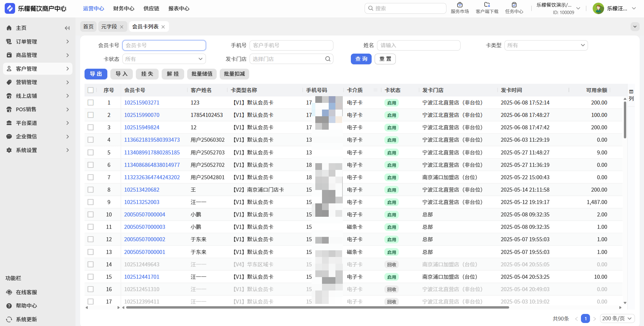Screen dimensions: 644x326
Task: Open 在线客服 support icon
Action: (x=9, y=292)
